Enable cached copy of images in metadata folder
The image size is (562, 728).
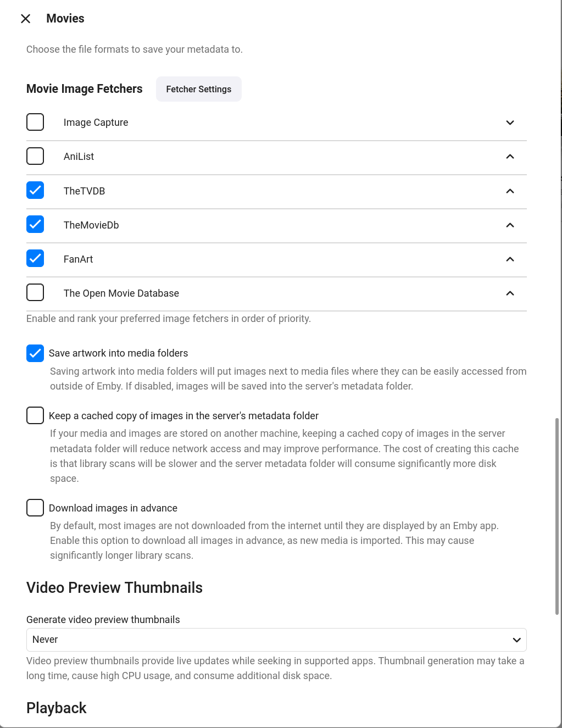pyautogui.click(x=35, y=415)
